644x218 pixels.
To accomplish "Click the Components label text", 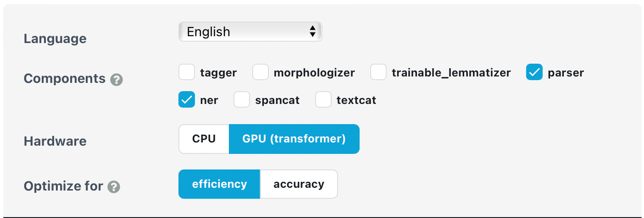I will (x=65, y=79).
